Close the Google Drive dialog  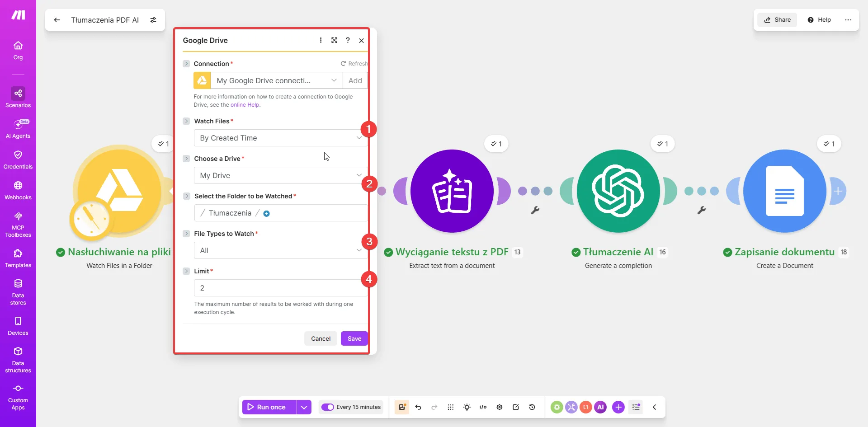(x=361, y=41)
